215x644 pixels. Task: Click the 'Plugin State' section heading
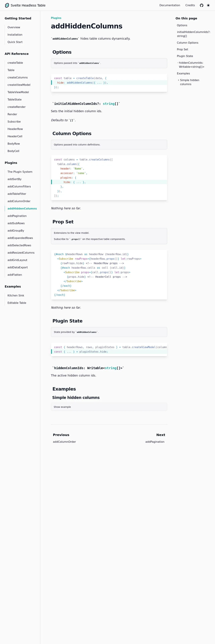[67, 321]
